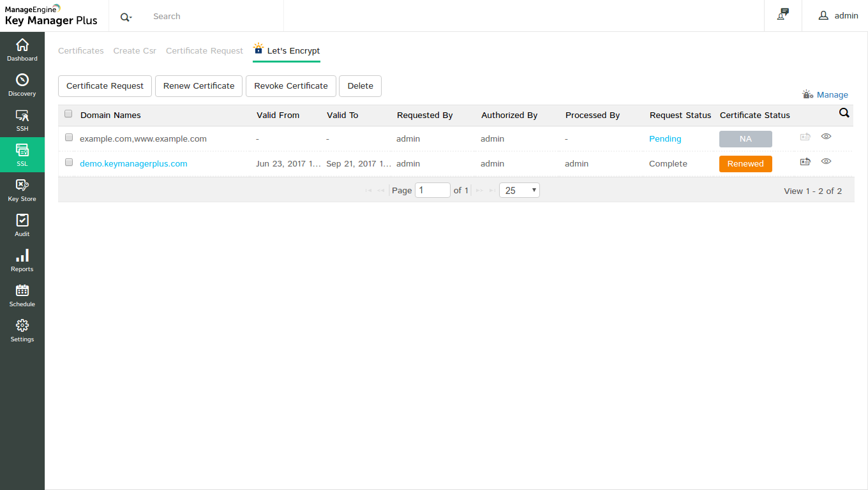Click certificate icon in example.com row

click(805, 137)
